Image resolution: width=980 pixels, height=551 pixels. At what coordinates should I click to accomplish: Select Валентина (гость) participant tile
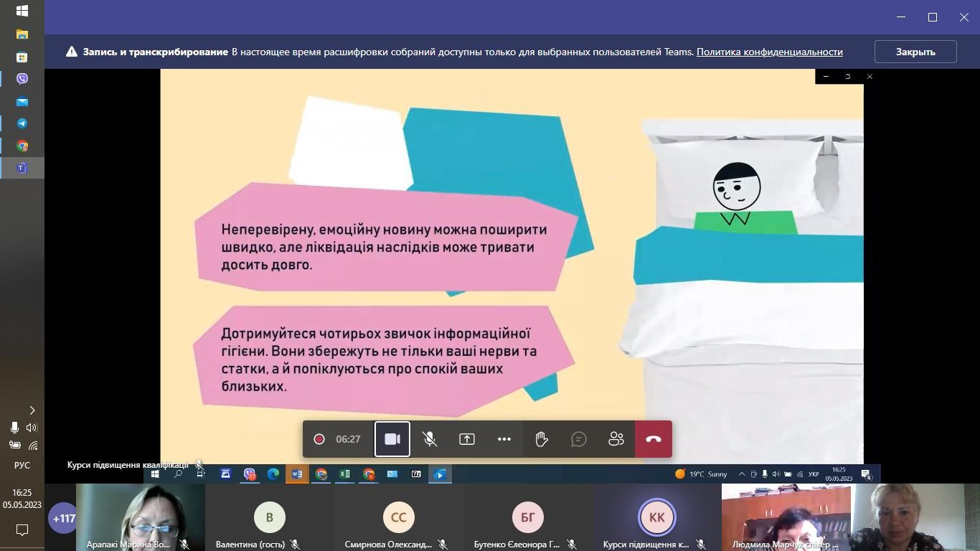270,517
